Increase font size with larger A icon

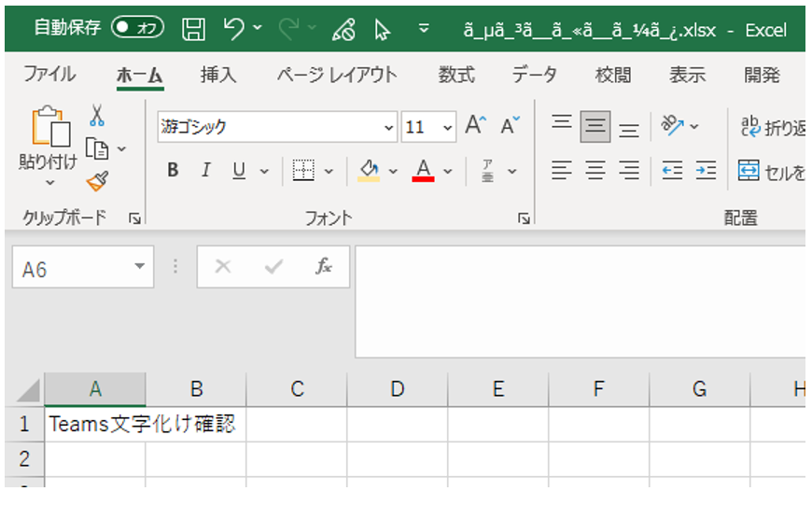[x=475, y=125]
